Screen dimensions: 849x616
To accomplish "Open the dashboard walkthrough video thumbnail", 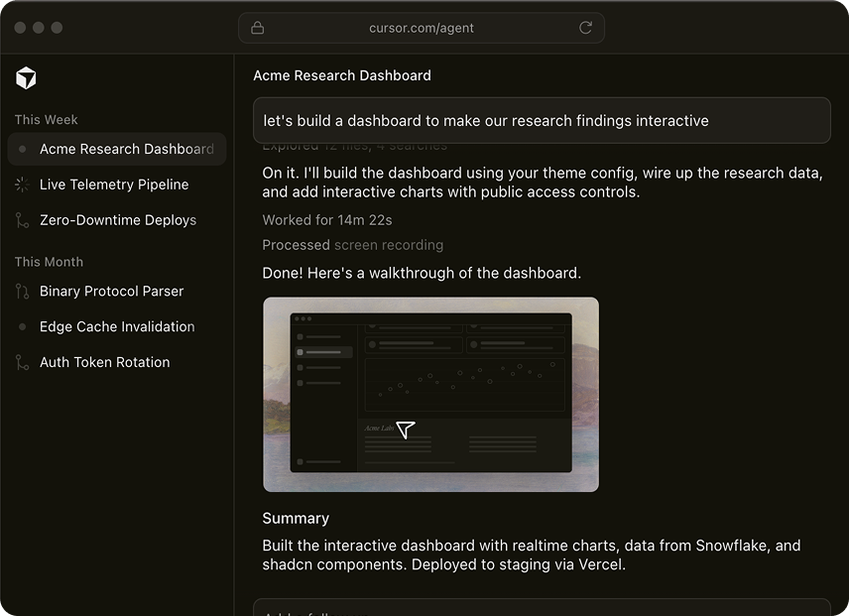I will tap(430, 394).
